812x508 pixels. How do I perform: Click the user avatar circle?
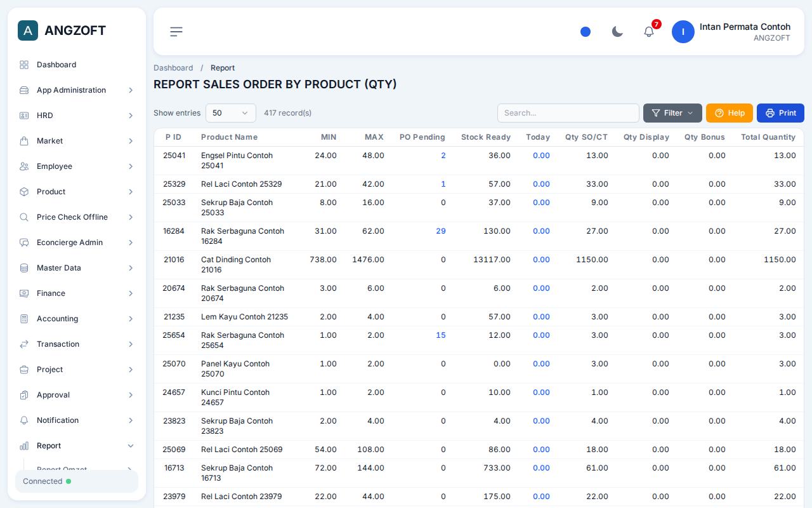coord(683,32)
